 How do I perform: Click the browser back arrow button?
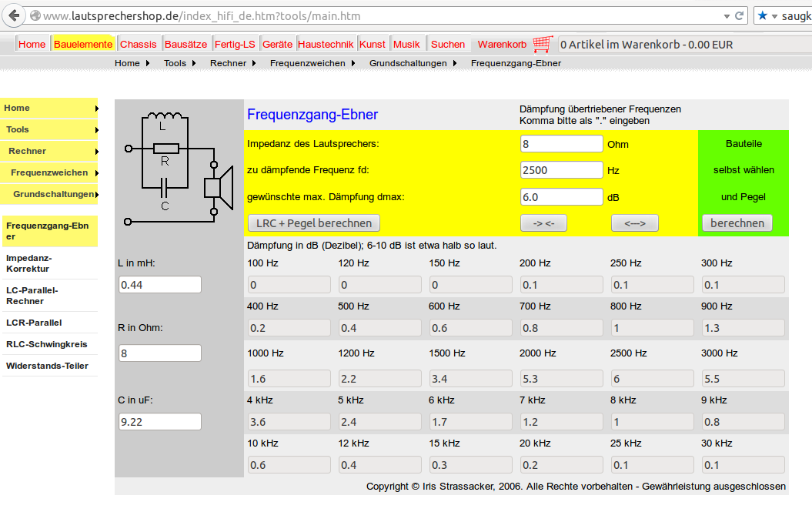pyautogui.click(x=14, y=16)
